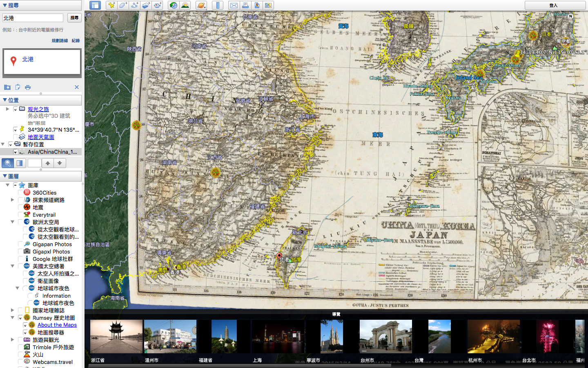Enable the 衛星圖像 layer checkbox

point(25,281)
